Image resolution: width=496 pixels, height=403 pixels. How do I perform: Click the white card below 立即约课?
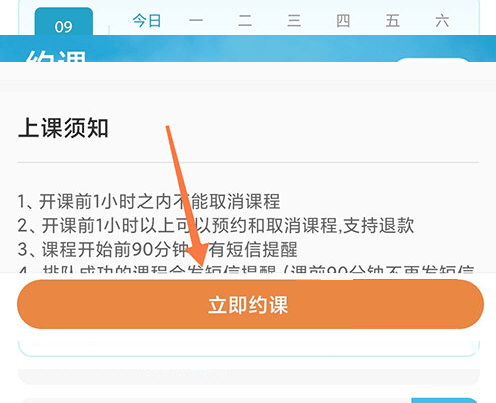coord(249,348)
